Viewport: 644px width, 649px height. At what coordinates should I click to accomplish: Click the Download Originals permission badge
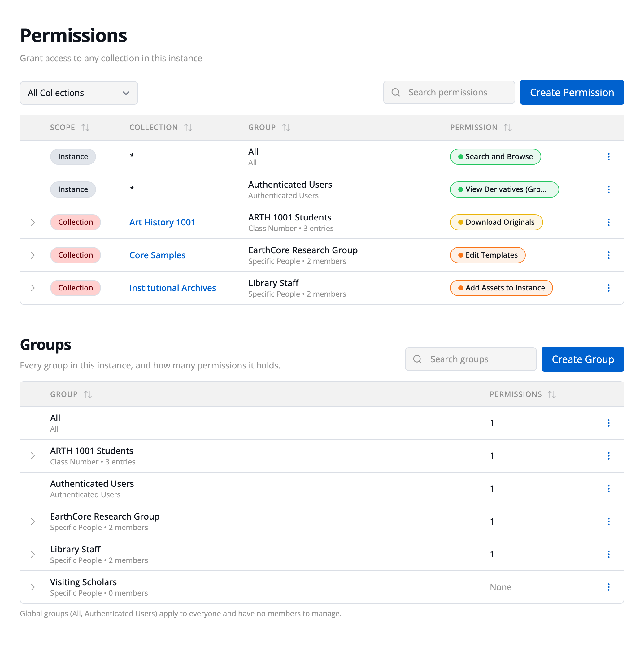pos(496,222)
